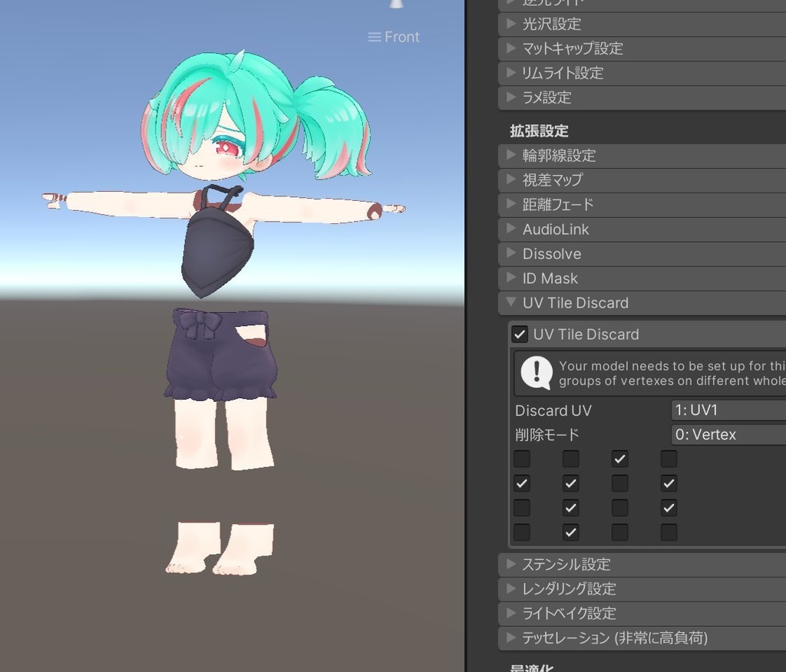
Task: Open the Discard UV dropdown showing 1: UV1
Action: tap(728, 410)
